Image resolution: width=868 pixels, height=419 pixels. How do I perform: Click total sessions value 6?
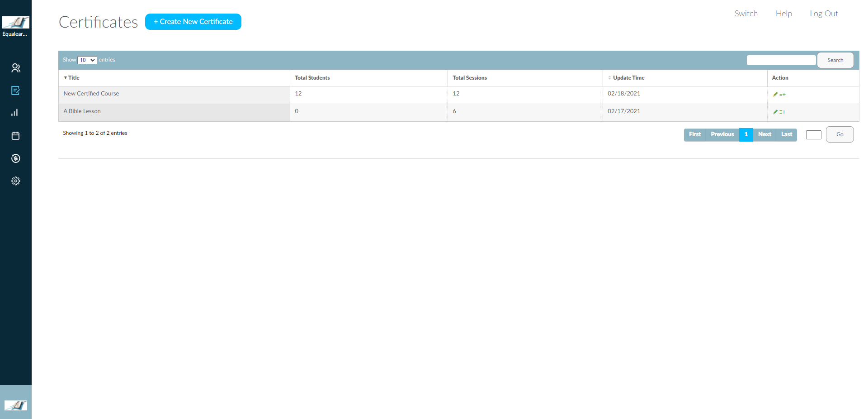(454, 111)
